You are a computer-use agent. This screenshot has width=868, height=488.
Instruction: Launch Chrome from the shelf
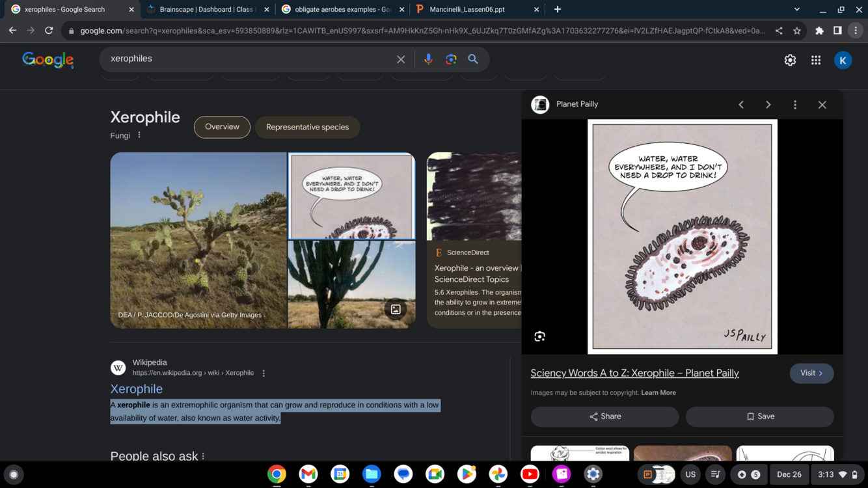point(277,474)
